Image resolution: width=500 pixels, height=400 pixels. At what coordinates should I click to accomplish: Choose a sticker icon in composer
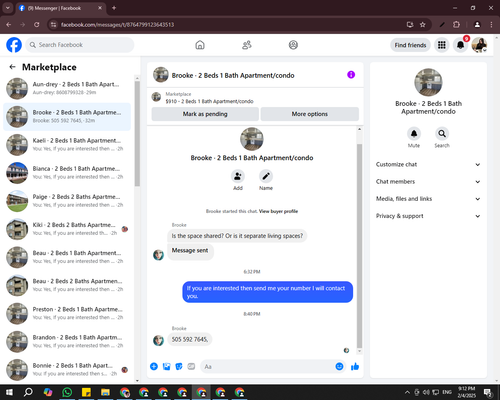(x=179, y=367)
